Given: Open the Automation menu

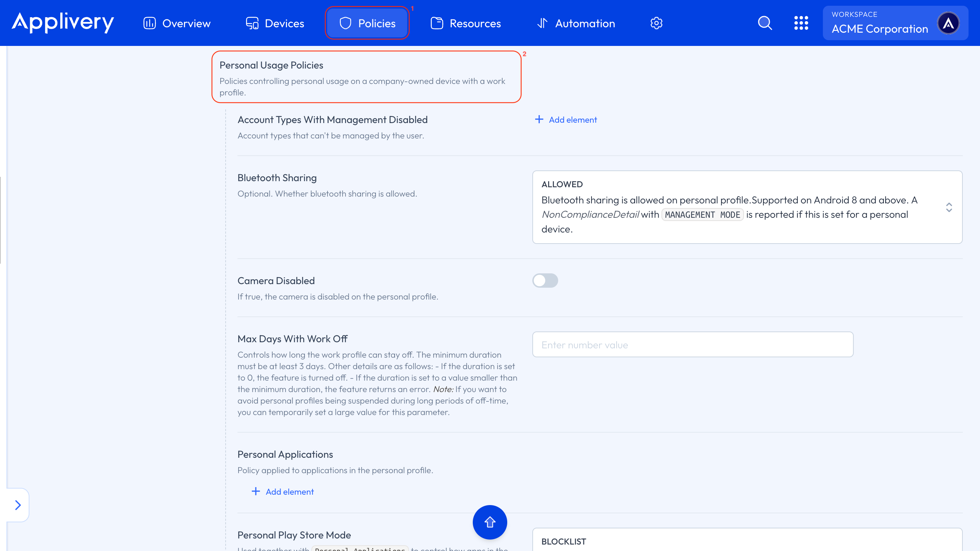Looking at the screenshot, I should pyautogui.click(x=576, y=23).
